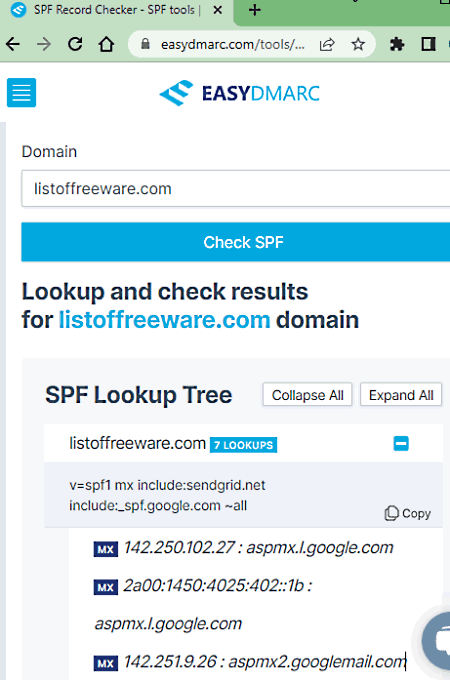Image resolution: width=450 pixels, height=680 pixels.
Task: Share this page via address bar icon
Action: coord(327,44)
